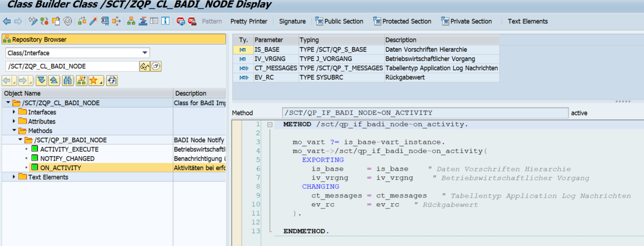Open the Class/Interface object type dropdown
This screenshot has width=644, height=246.
click(145, 53)
